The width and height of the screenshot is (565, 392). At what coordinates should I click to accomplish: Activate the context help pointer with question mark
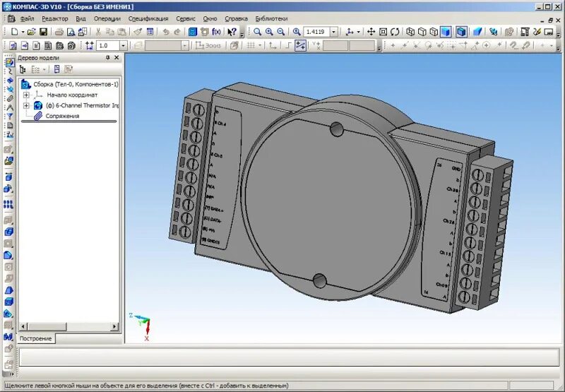(x=232, y=32)
